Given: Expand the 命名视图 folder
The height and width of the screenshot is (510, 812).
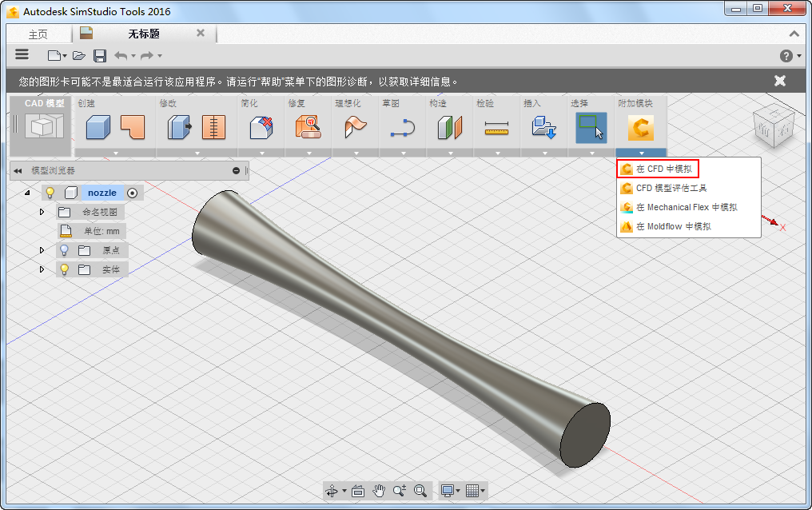Looking at the screenshot, I should [x=42, y=212].
